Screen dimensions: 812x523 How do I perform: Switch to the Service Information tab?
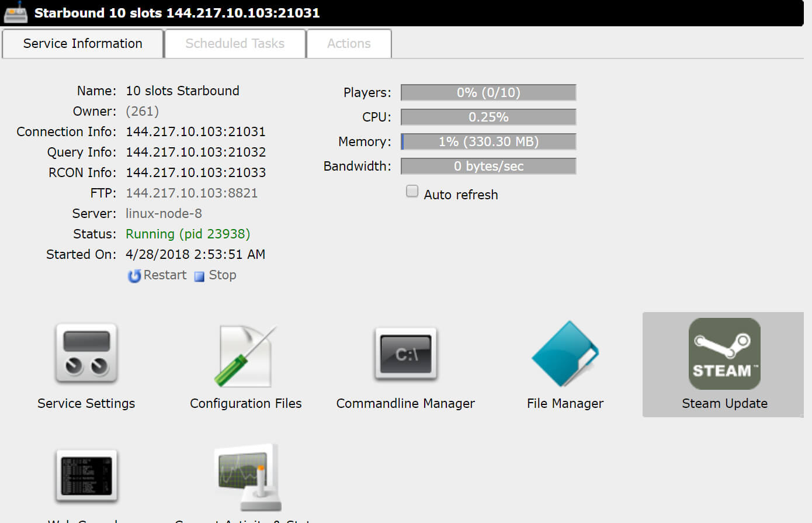[82, 44]
